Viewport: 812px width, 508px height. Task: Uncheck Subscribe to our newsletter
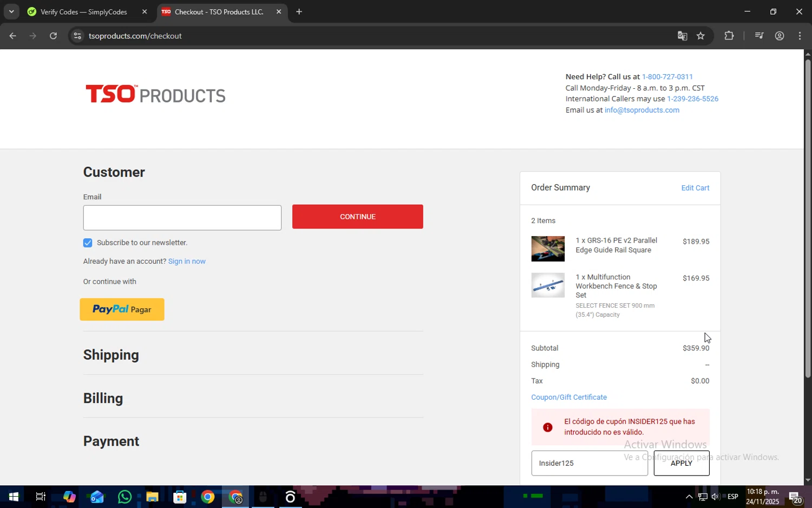(x=88, y=243)
